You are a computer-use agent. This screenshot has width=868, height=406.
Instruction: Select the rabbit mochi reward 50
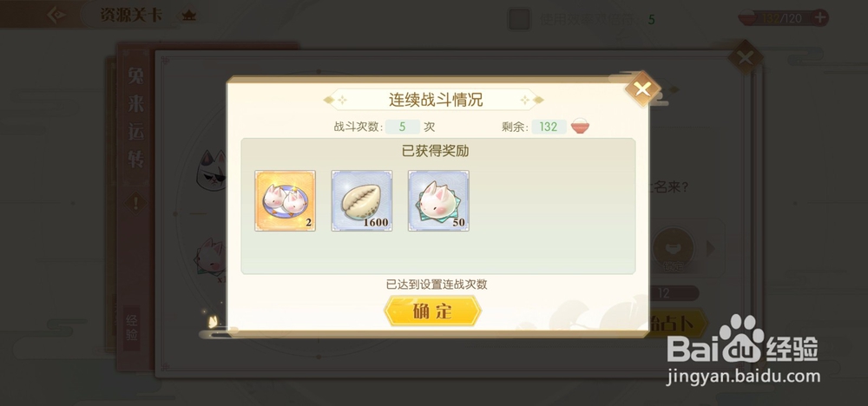coord(438,200)
